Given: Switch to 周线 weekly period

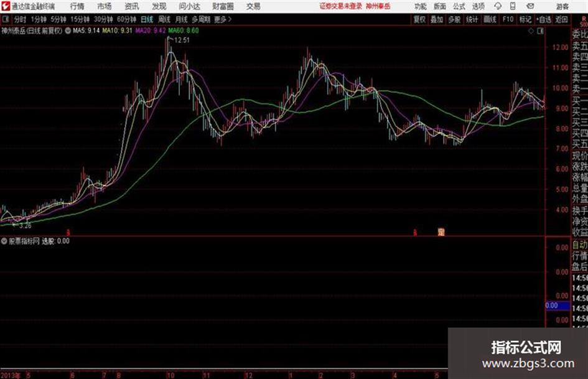Looking at the screenshot, I should [x=164, y=19].
